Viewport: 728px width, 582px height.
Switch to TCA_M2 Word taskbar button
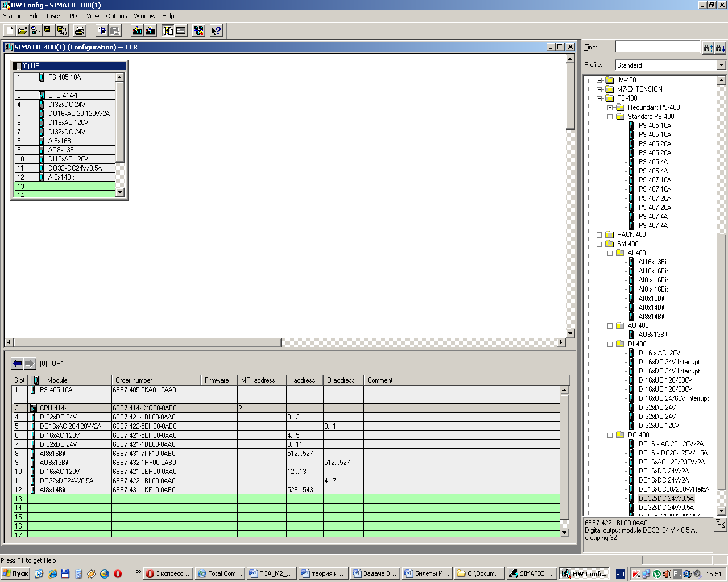[x=272, y=573]
